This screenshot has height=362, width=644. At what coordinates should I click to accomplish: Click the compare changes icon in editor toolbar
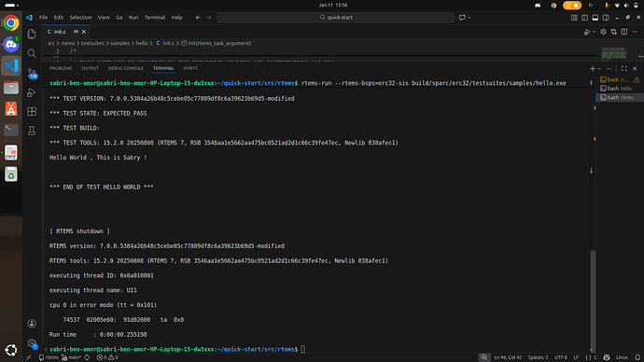click(613, 32)
